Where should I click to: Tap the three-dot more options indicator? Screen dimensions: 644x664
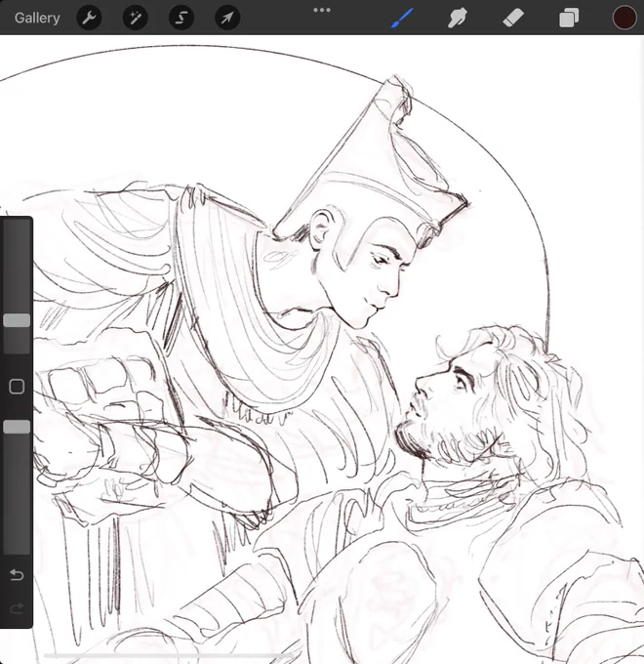click(322, 10)
